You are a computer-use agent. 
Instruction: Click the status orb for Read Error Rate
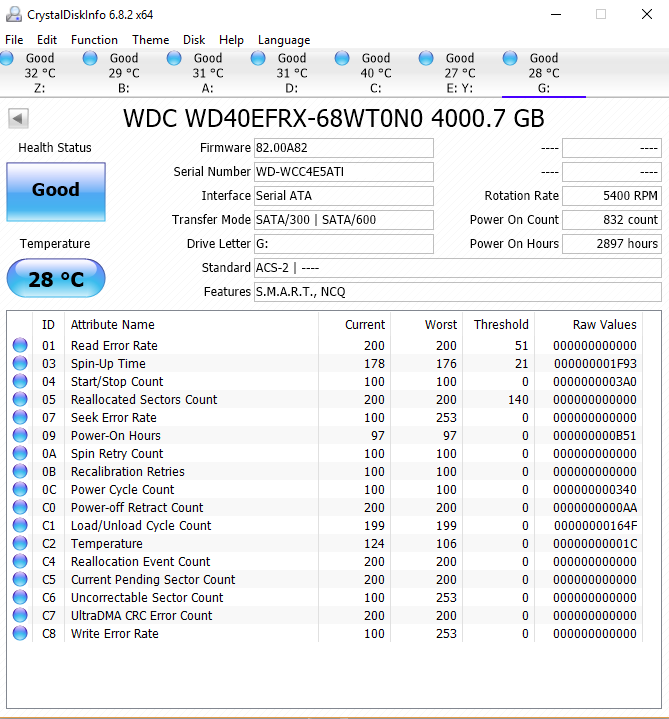pos(20,345)
